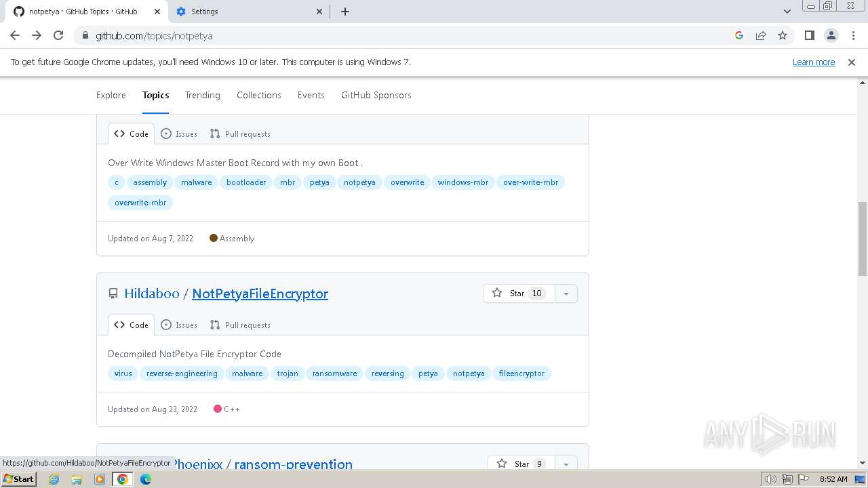This screenshot has width=868, height=488.
Task: Open Chrome side panel
Action: click(x=809, y=35)
